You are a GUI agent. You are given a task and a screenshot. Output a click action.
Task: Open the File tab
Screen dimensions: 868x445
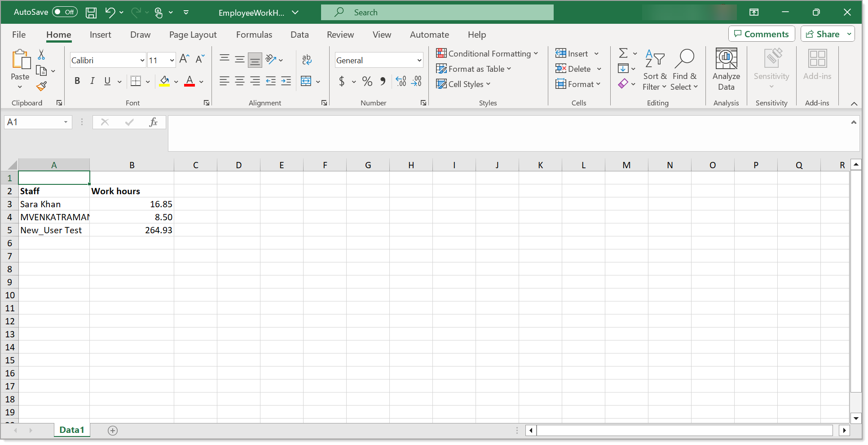(19, 35)
